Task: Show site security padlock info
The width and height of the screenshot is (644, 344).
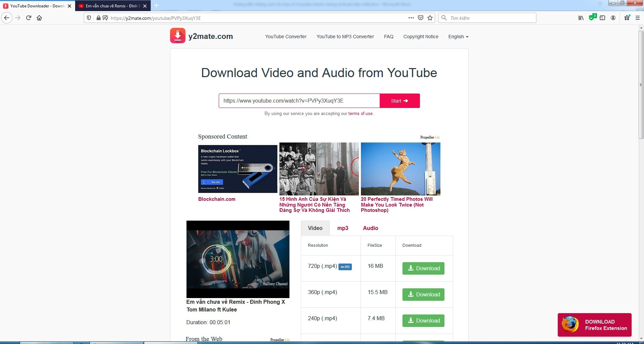Action: click(98, 18)
